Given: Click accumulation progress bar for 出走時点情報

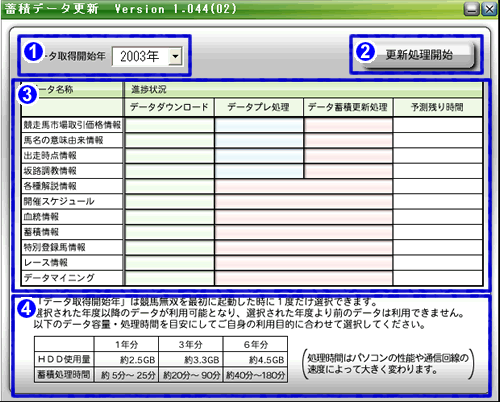Looking at the screenshot, I should (348, 156).
